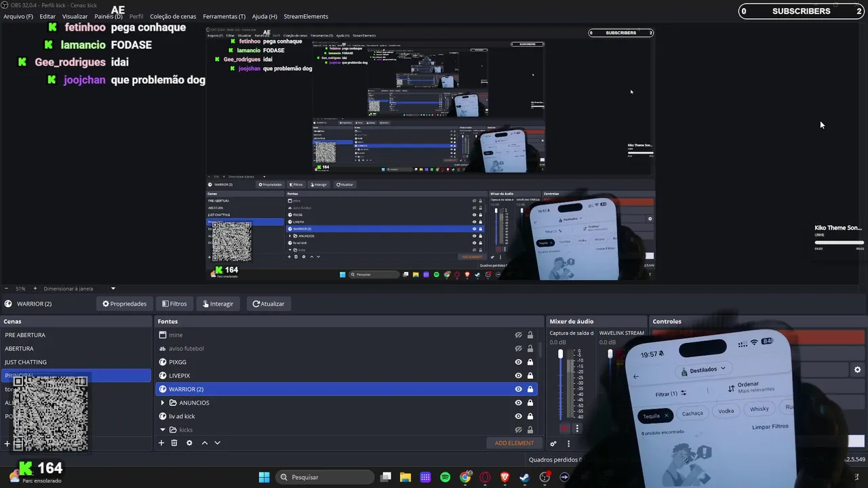This screenshot has width=868, height=488.
Task: Click the text icon of aviso futebol source
Action: pos(163,348)
